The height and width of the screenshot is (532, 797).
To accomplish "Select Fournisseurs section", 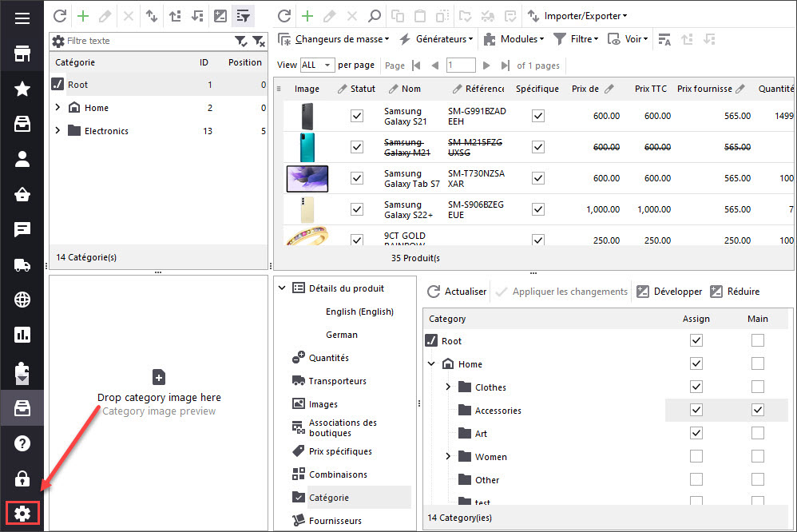I will pos(335,521).
